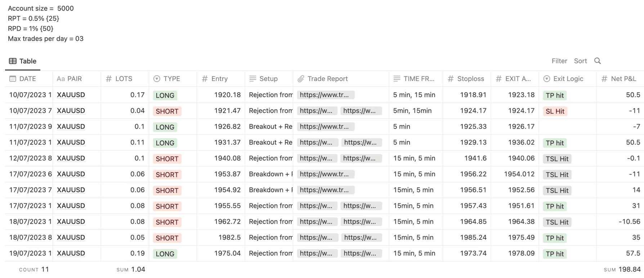Viewport: 644px width, 278px height.
Task: Open the Filter menu
Action: click(x=559, y=61)
